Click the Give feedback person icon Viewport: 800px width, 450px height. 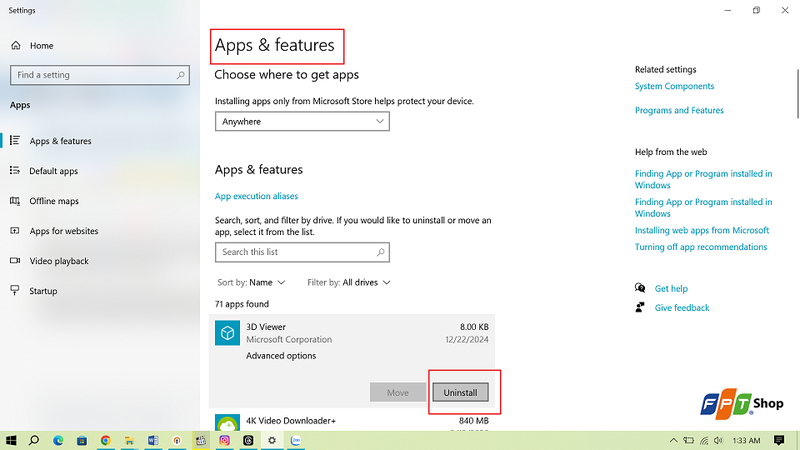[640, 307]
